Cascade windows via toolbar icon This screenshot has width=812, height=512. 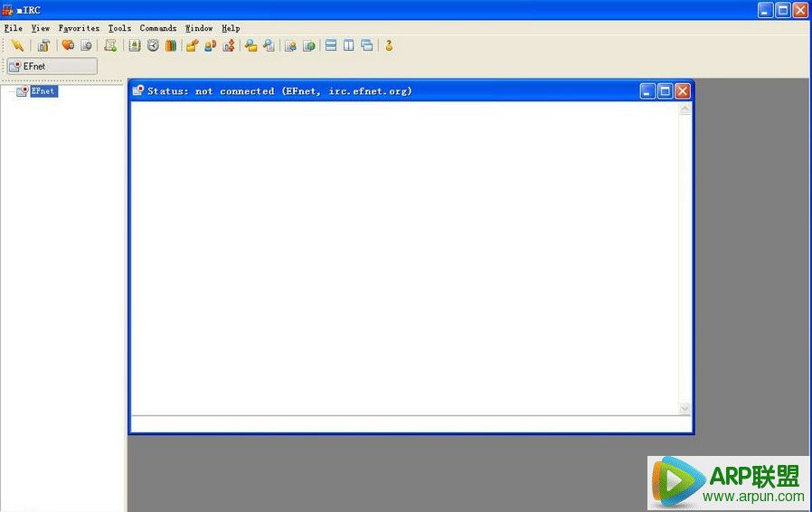tap(366, 45)
